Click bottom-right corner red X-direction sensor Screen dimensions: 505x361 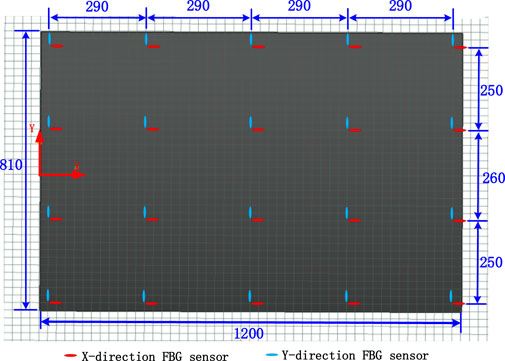tap(458, 303)
